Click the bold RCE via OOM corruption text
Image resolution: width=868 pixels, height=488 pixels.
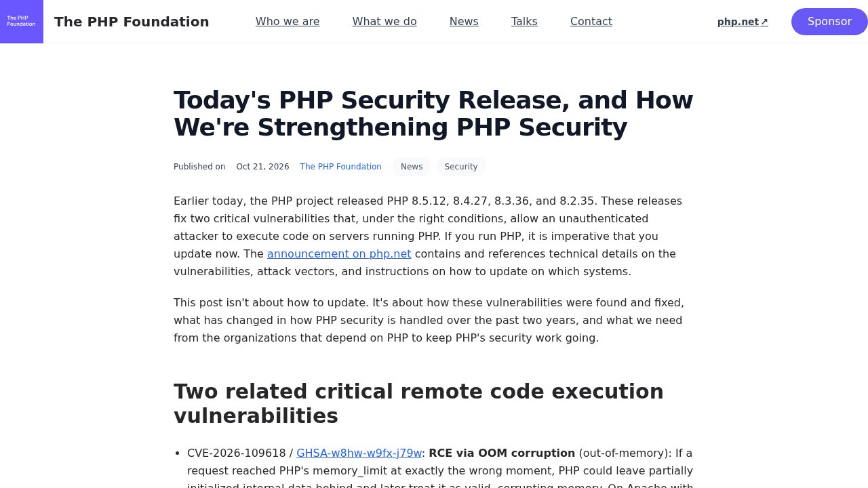pos(502,453)
